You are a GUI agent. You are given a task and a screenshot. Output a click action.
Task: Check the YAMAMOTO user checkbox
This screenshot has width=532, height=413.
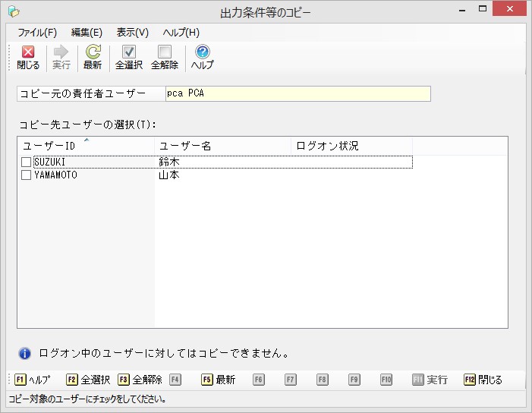pyautogui.click(x=26, y=175)
